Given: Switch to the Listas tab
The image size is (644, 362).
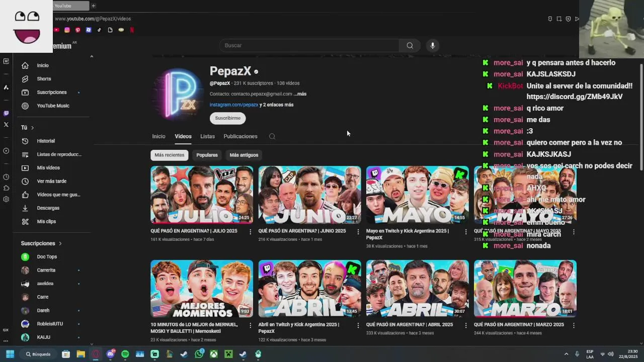Looking at the screenshot, I should [x=207, y=136].
